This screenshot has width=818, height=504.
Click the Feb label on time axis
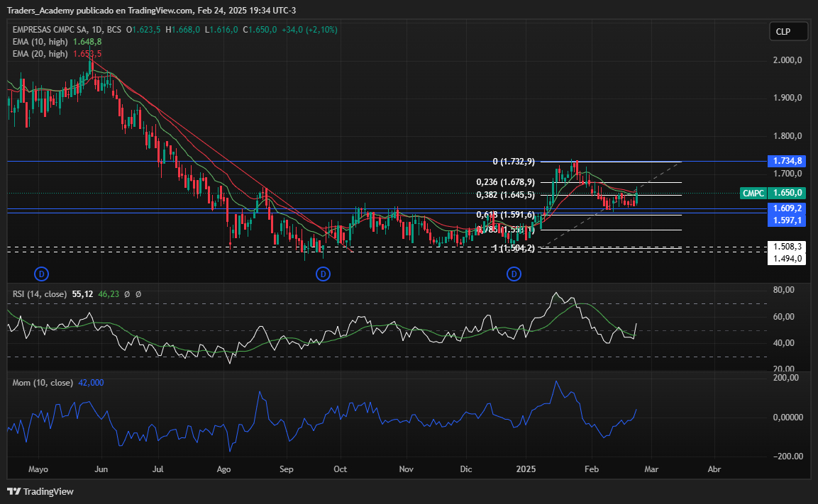pos(592,469)
